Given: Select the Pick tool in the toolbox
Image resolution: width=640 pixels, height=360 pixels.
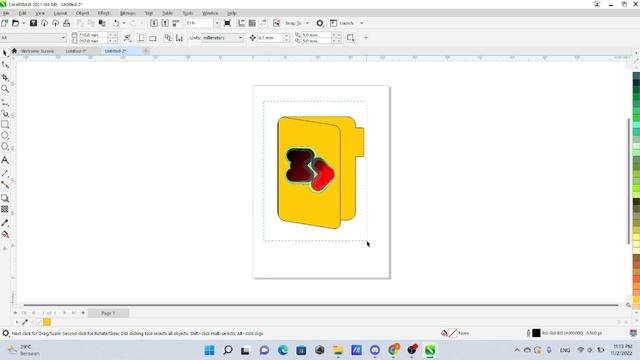Looking at the screenshot, I should point(5,53).
